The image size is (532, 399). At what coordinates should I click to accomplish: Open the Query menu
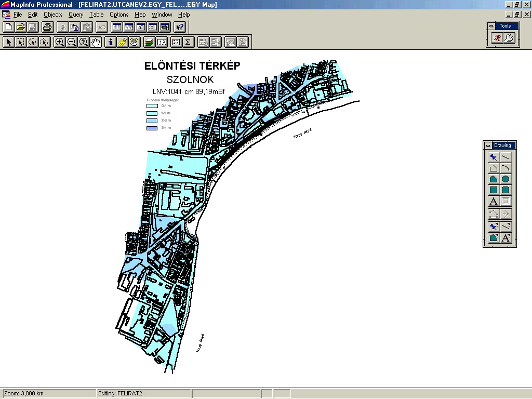pos(76,15)
